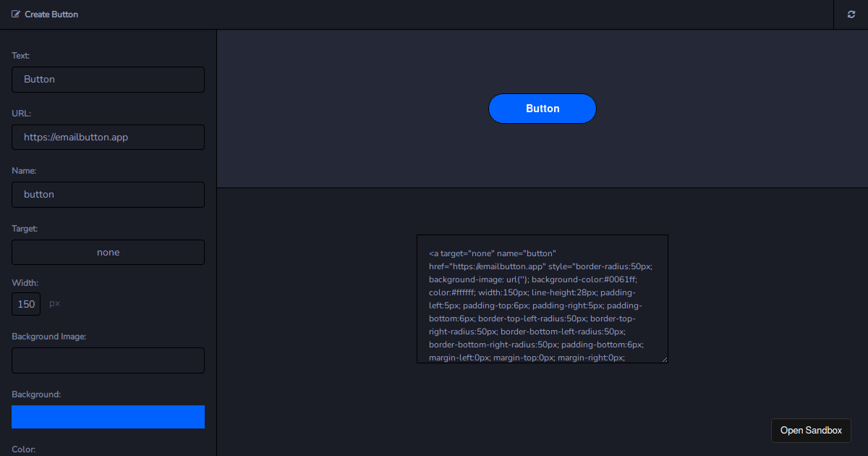Screen dimensions: 868x456
Task: Open the Target selector showing 'none'
Action: (107, 252)
